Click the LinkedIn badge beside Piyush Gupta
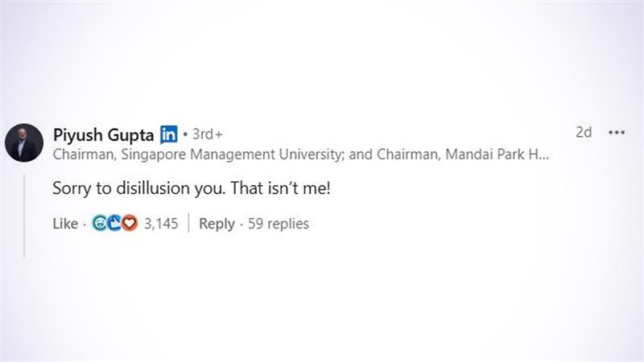Image resolution: width=644 pixels, height=362 pixels. pyautogui.click(x=169, y=134)
